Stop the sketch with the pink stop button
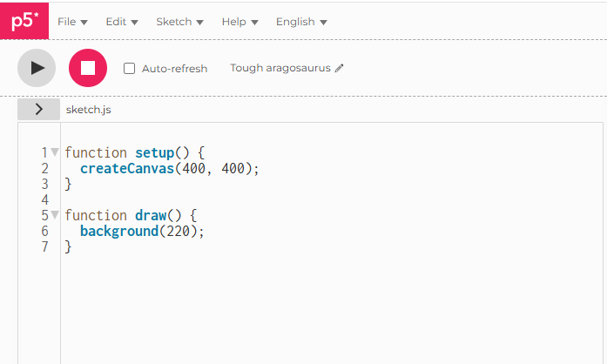The width and height of the screenshot is (607, 364). click(88, 68)
